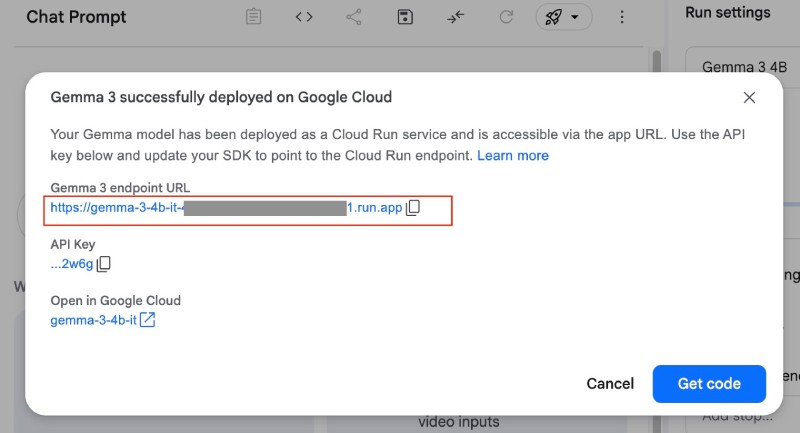Click the Chat Prompt title

pos(77,17)
